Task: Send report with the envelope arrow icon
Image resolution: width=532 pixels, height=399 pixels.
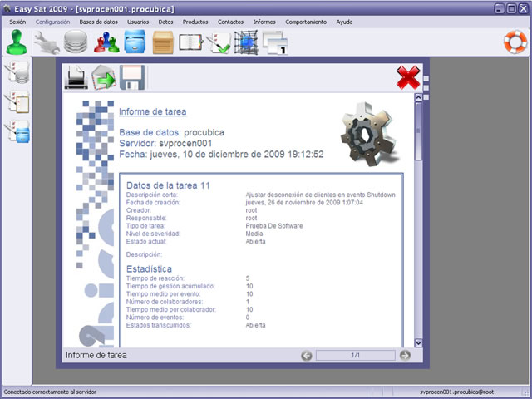Action: pos(104,77)
